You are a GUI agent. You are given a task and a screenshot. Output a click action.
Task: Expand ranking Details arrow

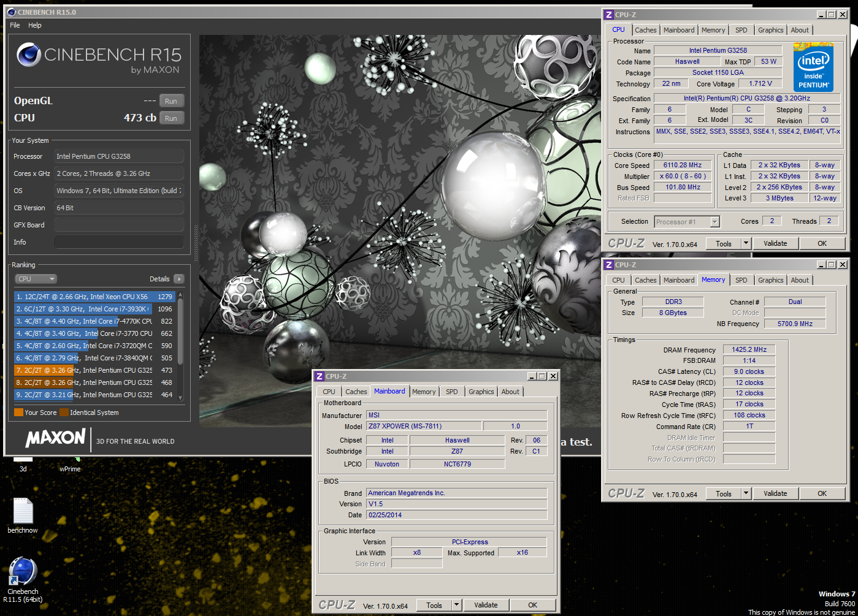178,279
